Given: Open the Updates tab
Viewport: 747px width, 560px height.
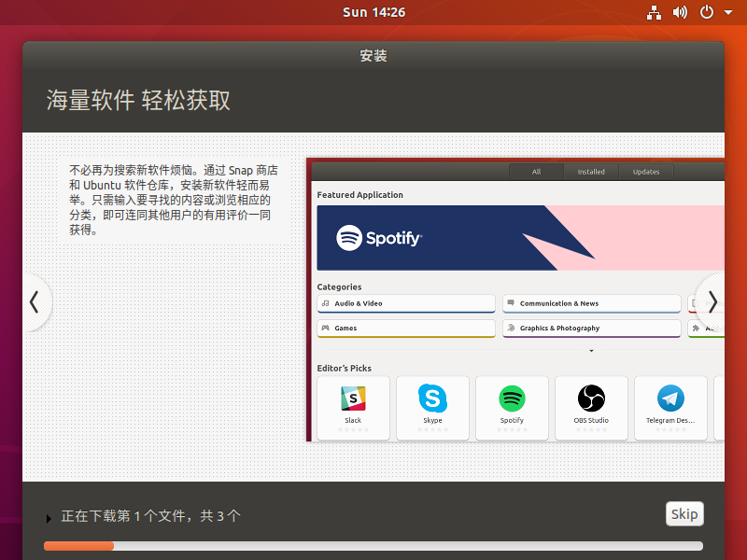Looking at the screenshot, I should [646, 172].
